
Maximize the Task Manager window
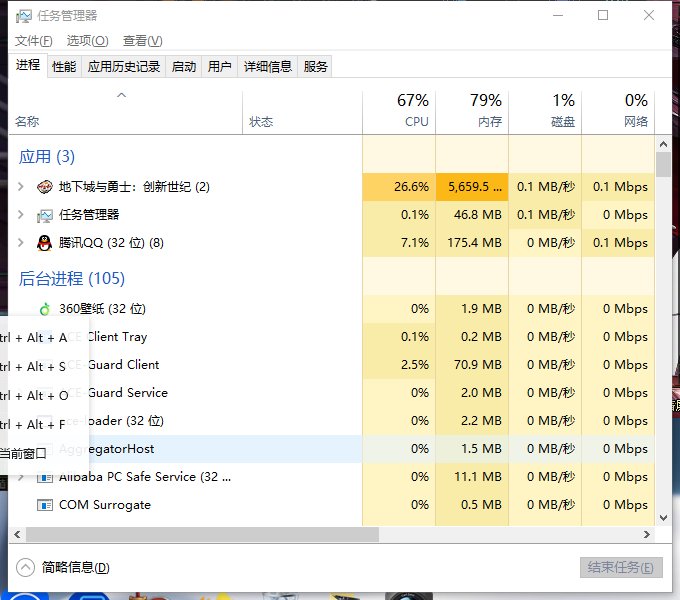[x=603, y=16]
